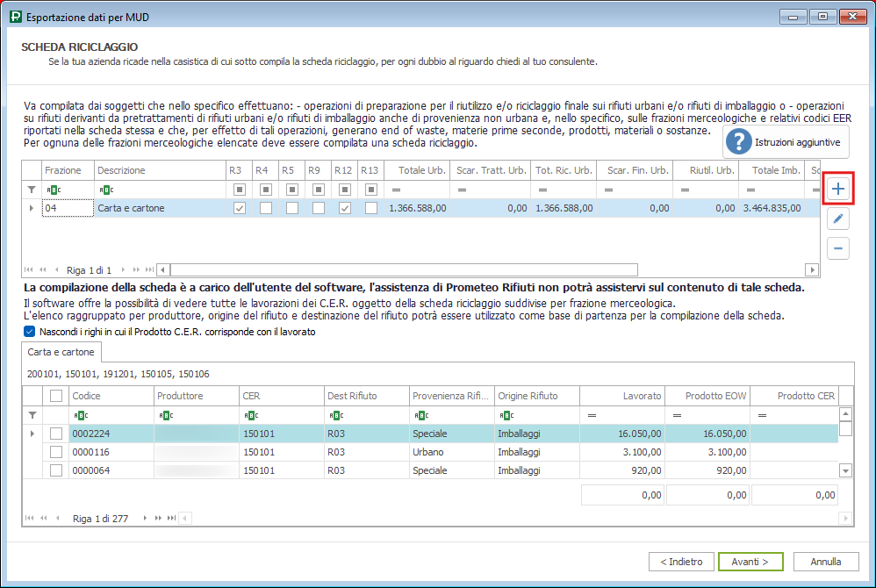Open Codice column filter operator icon

coord(81,415)
